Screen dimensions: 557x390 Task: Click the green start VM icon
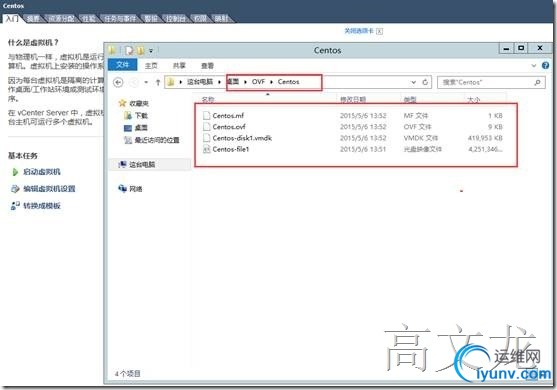tap(15, 172)
